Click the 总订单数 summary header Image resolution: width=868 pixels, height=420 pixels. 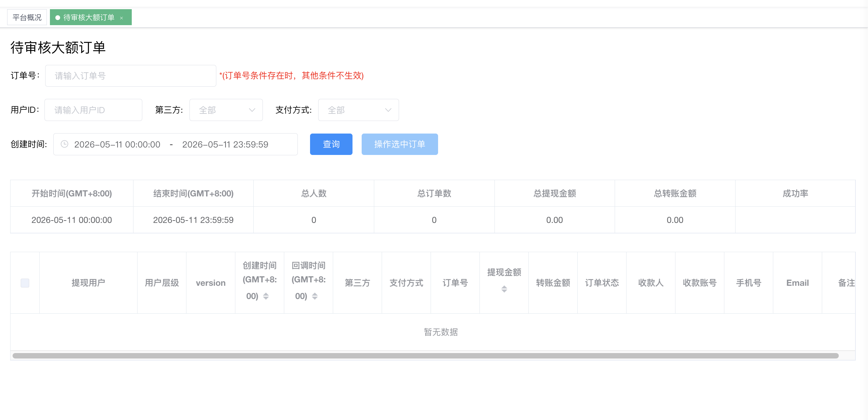434,193
